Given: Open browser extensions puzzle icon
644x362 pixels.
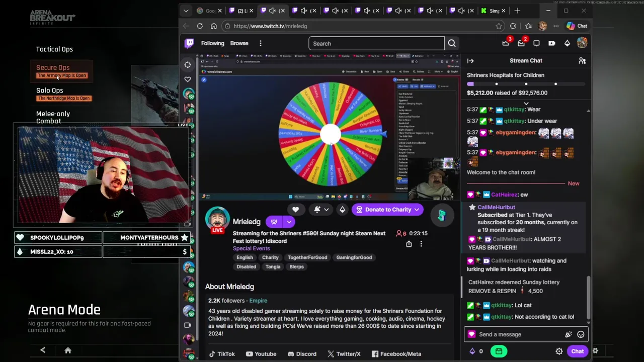Looking at the screenshot, I should coord(513,26).
